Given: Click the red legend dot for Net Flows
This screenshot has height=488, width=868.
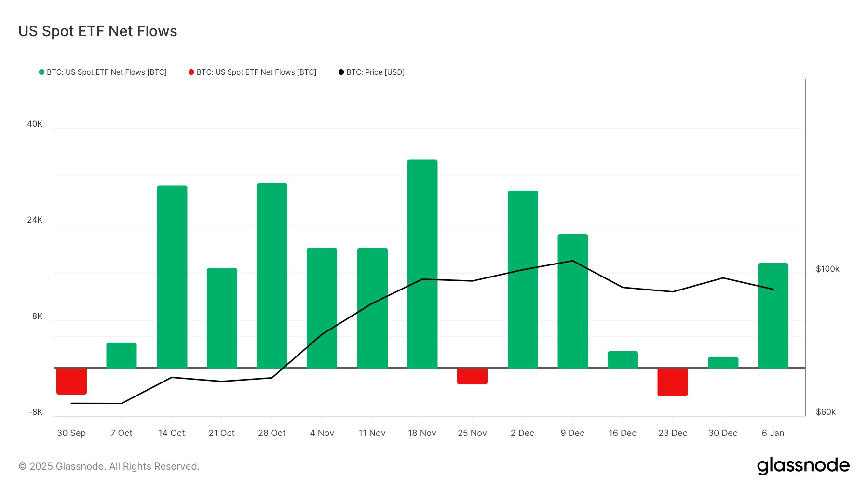Looking at the screenshot, I should pyautogui.click(x=191, y=72).
